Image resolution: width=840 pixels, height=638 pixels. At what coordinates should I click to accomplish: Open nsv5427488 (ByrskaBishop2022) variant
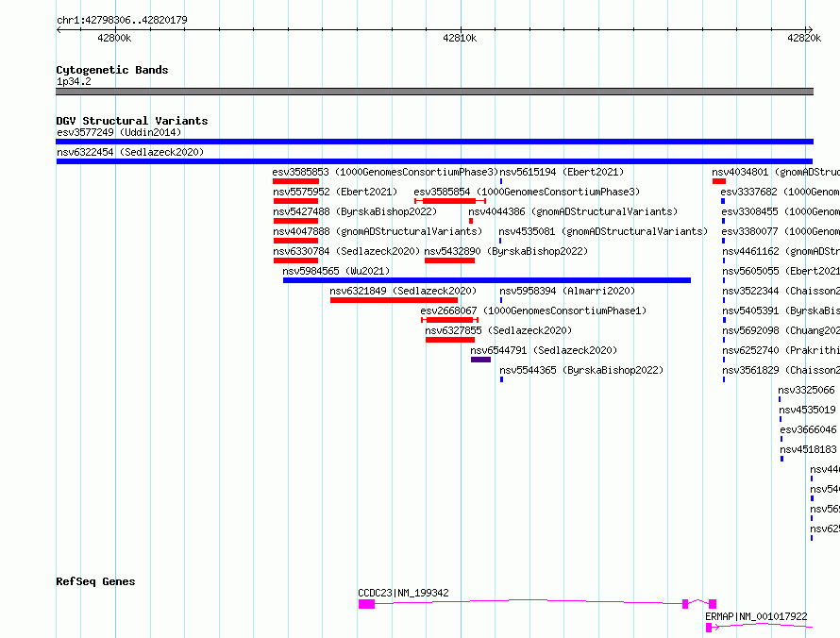[x=355, y=211]
